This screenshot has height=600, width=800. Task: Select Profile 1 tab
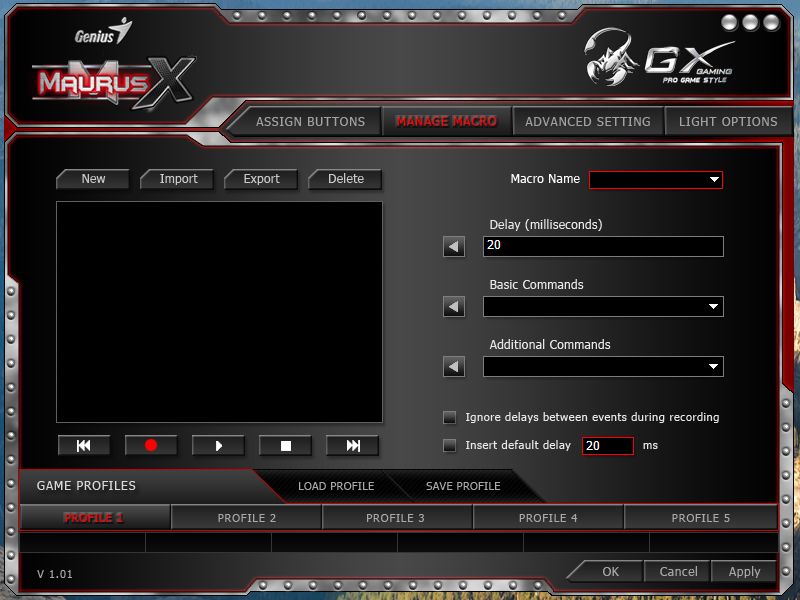[x=95, y=518]
